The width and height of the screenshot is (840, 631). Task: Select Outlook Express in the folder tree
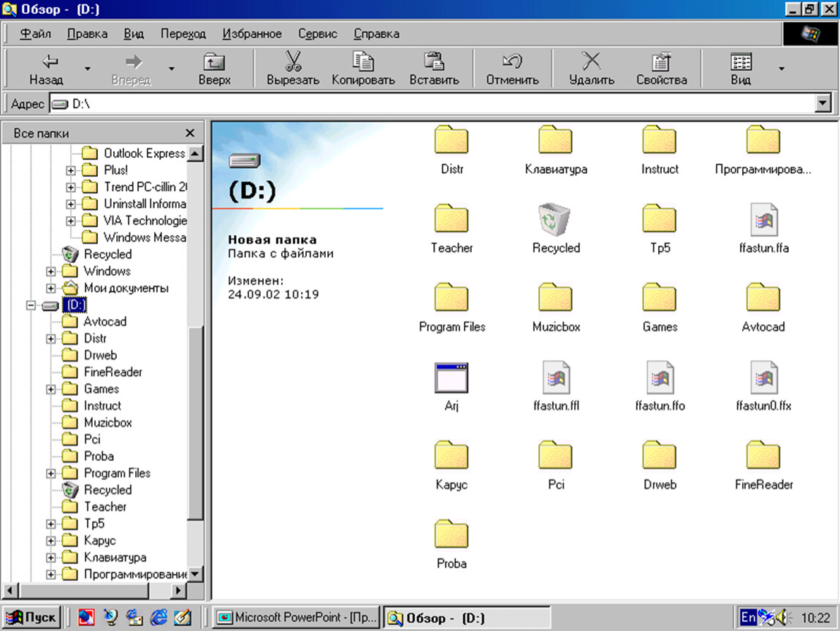click(144, 153)
